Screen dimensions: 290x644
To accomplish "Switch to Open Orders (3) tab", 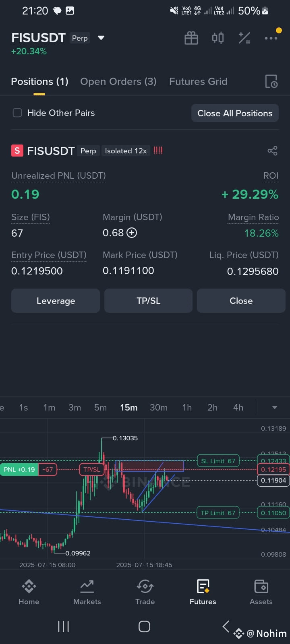I will [x=118, y=81].
